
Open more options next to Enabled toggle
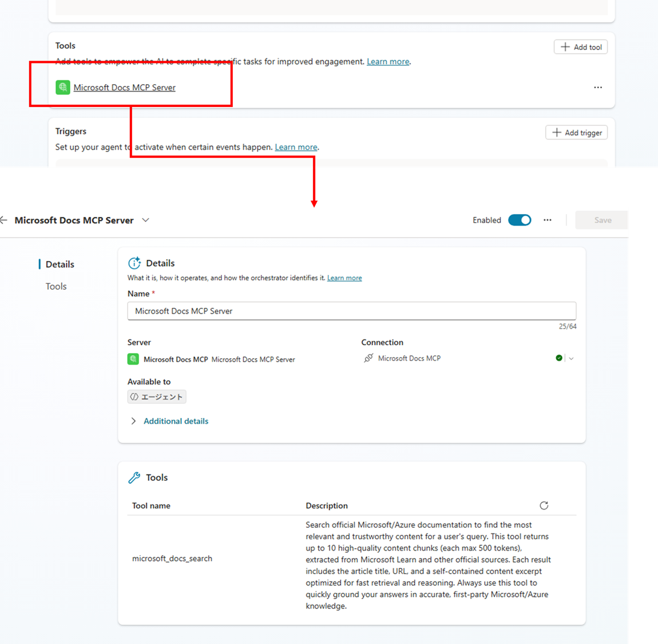pos(547,220)
